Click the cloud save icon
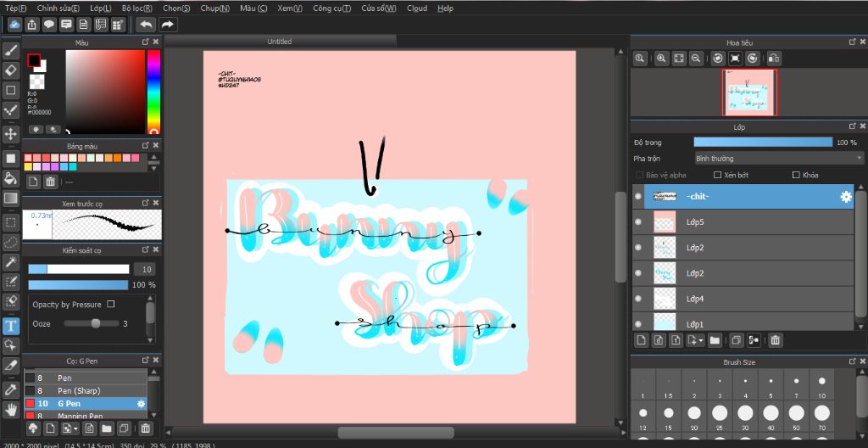Image resolution: width=868 pixels, height=448 pixels. [x=15, y=25]
